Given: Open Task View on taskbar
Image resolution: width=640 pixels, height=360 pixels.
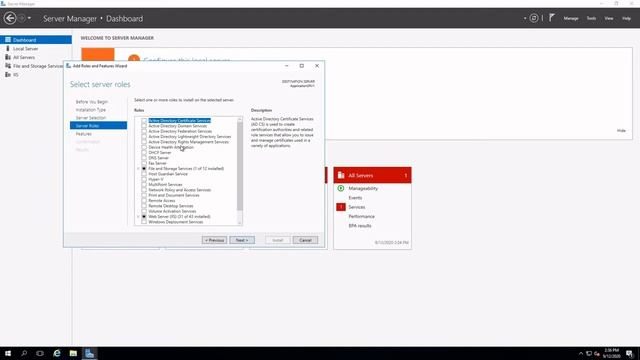Looking at the screenshot, I should tap(40, 353).
